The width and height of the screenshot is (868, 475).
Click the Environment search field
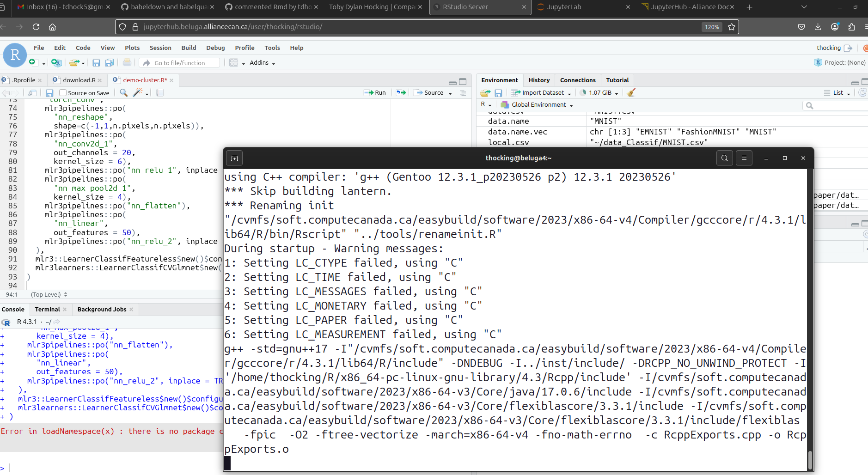(x=835, y=105)
